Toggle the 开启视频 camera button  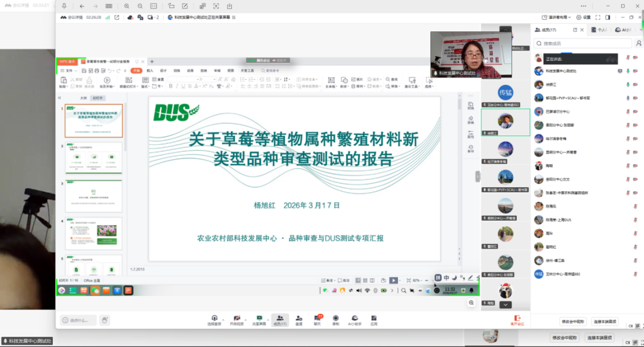coord(236,319)
